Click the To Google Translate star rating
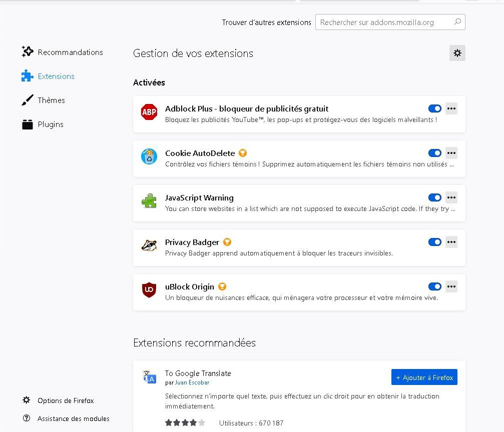Viewport: 504px width, 432px height. coord(185,422)
